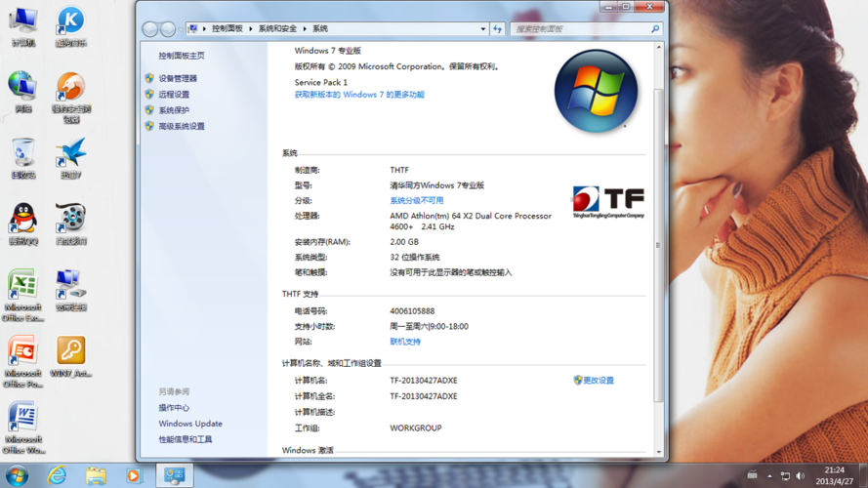The width and height of the screenshot is (868, 488).
Task: Open 远程设置 in sidebar
Action: pyautogui.click(x=174, y=95)
